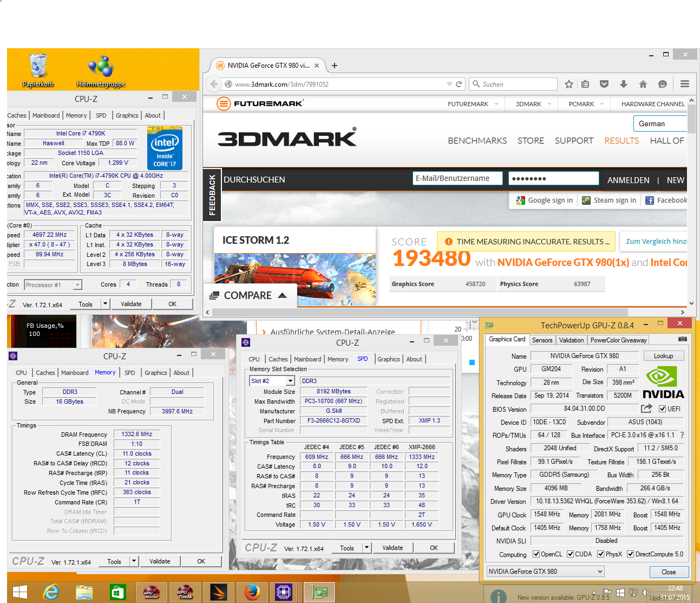Expand the 3DMARK top navigation dropdown

tap(549, 104)
